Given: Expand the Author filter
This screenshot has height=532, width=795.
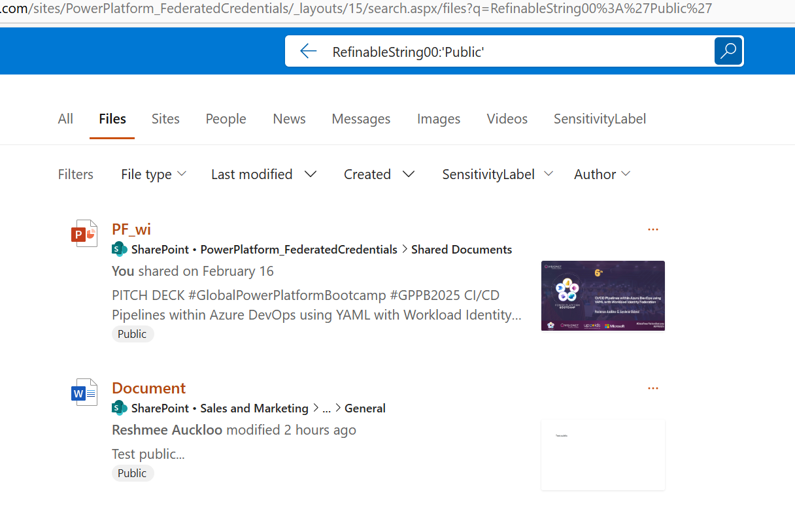Looking at the screenshot, I should point(602,175).
